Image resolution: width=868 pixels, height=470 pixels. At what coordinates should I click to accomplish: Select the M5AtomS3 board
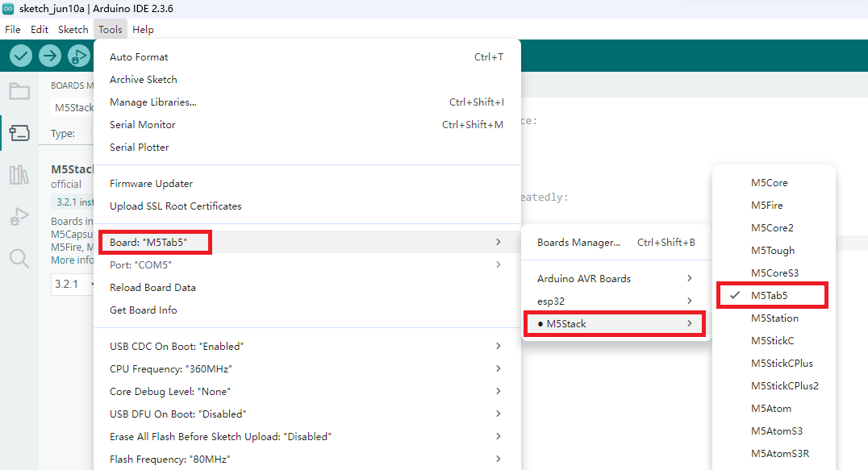pos(774,431)
